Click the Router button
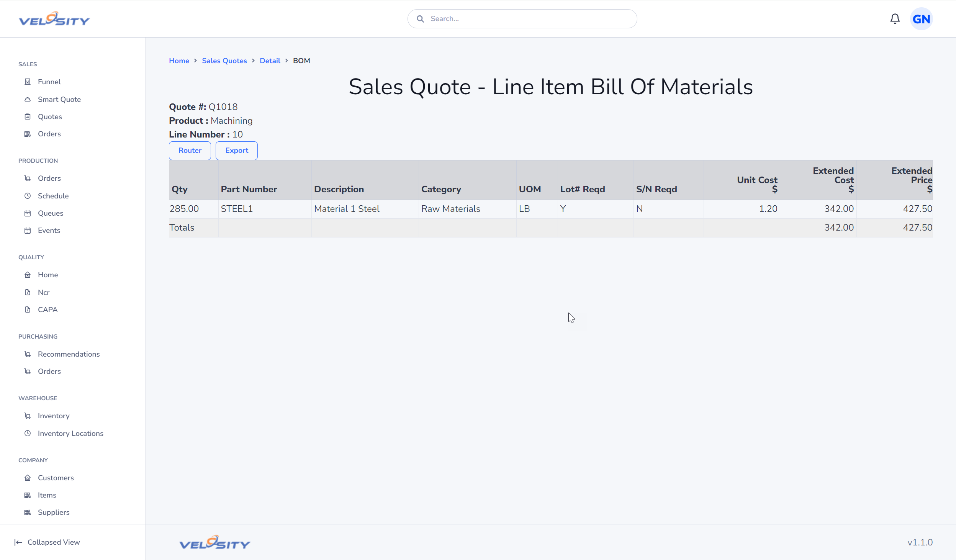This screenshot has height=560, width=956. [x=190, y=151]
